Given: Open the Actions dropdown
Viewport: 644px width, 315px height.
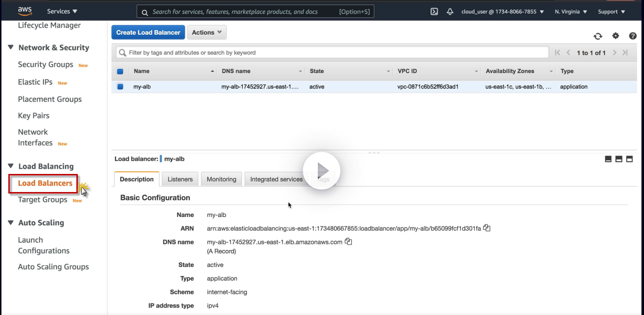Looking at the screenshot, I should [x=207, y=32].
